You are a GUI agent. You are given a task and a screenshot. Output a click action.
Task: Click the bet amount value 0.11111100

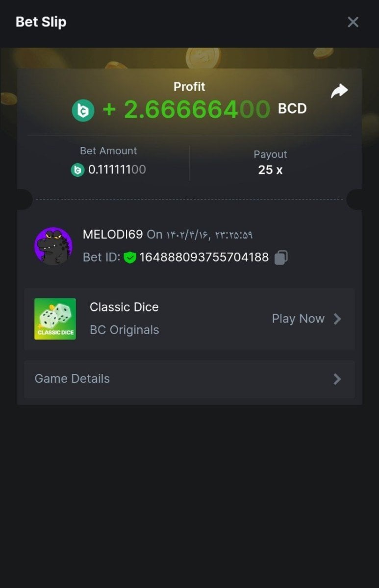[117, 170]
